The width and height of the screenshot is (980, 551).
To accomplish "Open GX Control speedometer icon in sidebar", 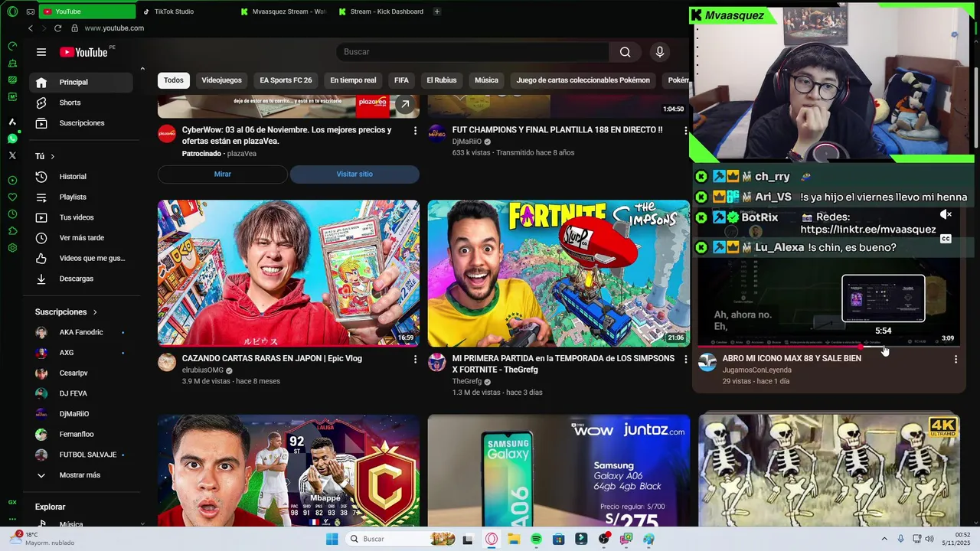I will [12, 46].
